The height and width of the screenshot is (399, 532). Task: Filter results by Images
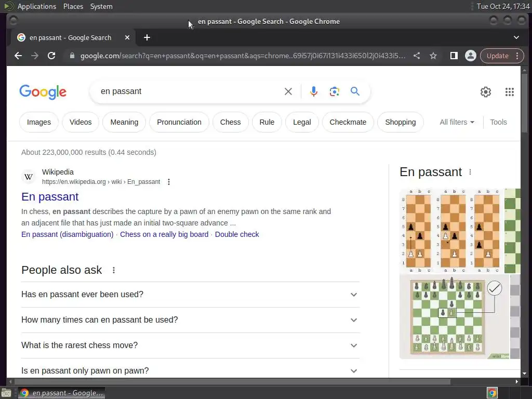click(38, 122)
